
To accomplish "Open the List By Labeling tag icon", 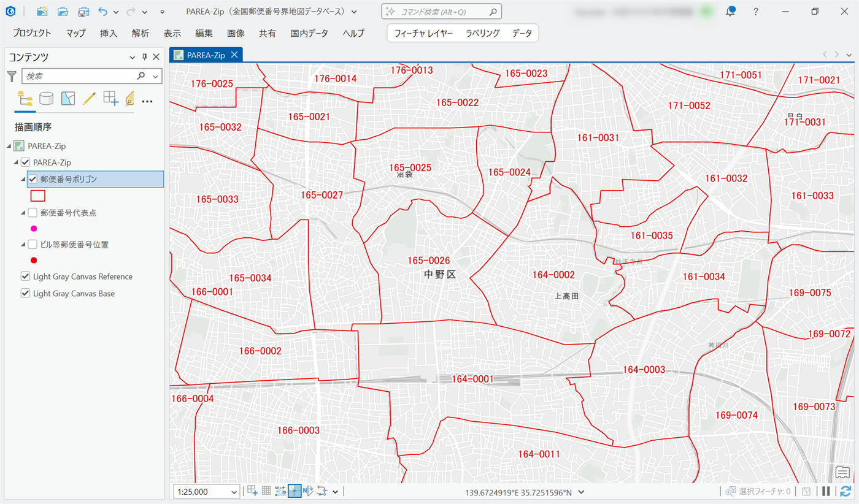I will (129, 98).
